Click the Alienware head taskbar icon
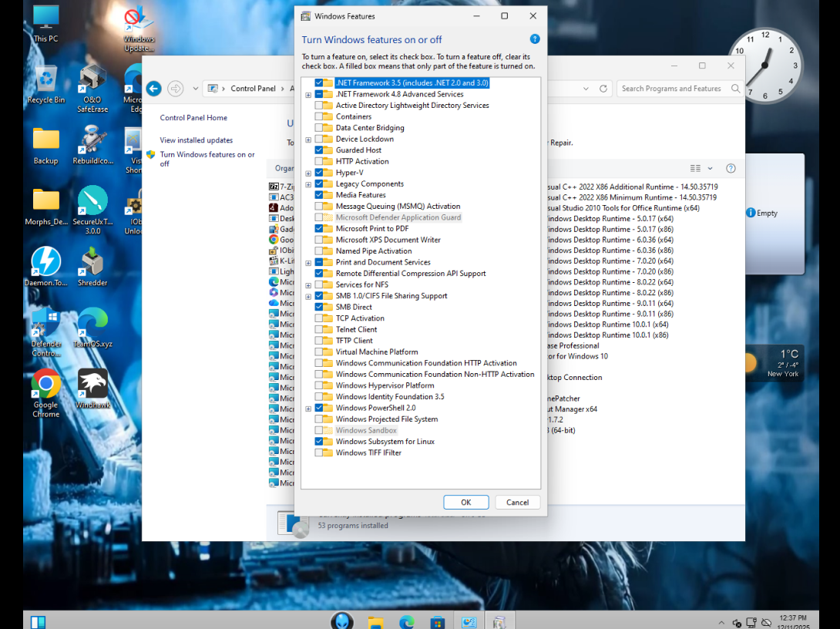840x629 pixels. tap(342, 621)
